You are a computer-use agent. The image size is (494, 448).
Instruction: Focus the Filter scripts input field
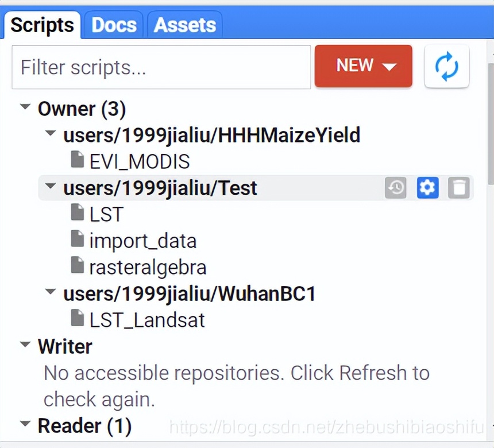161,67
